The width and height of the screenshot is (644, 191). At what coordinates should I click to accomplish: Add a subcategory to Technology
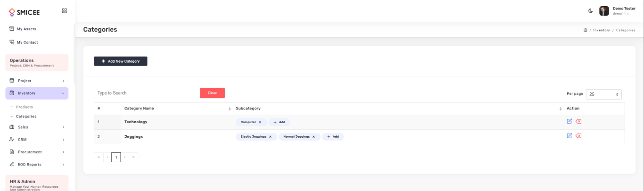tap(279, 122)
